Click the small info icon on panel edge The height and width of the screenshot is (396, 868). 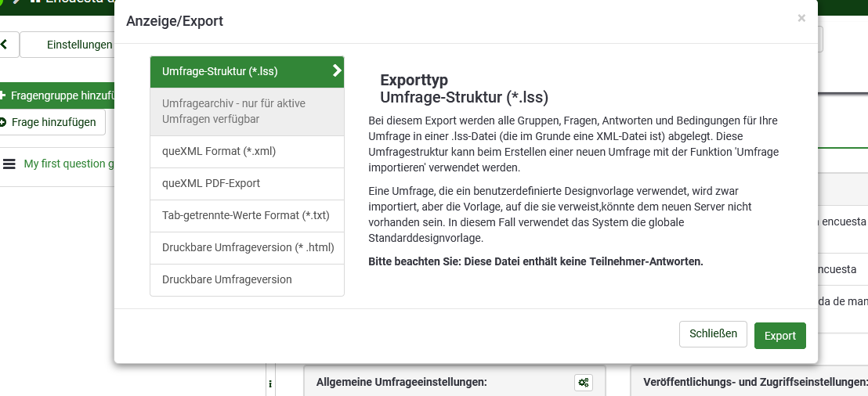click(270, 383)
